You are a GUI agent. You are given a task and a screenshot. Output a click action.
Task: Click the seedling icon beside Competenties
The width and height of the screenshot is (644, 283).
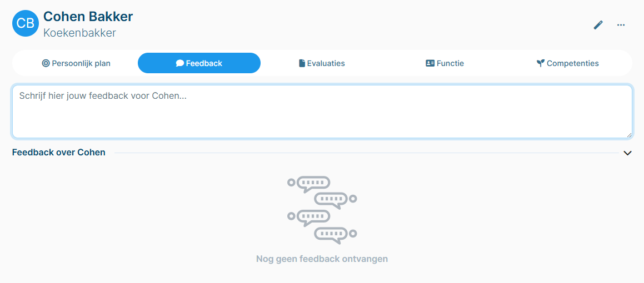point(541,63)
